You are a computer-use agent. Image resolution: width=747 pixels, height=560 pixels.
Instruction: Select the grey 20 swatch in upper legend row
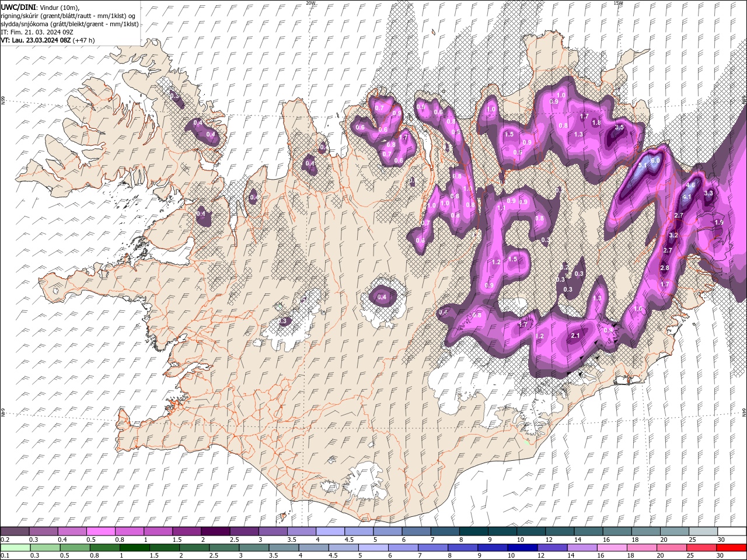pyautogui.click(x=675, y=531)
